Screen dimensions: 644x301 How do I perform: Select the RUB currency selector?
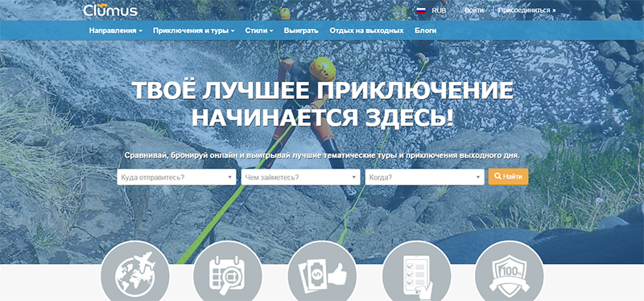click(439, 10)
